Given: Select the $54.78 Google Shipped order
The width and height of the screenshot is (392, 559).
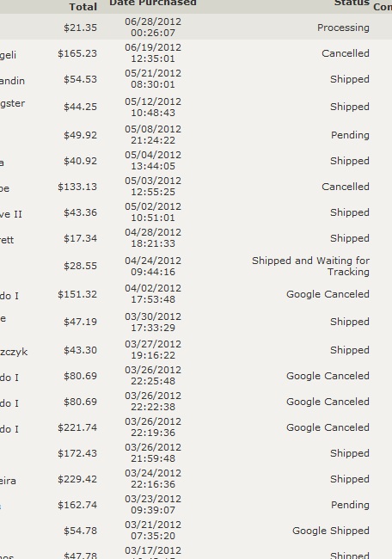Looking at the screenshot, I should point(196,530).
